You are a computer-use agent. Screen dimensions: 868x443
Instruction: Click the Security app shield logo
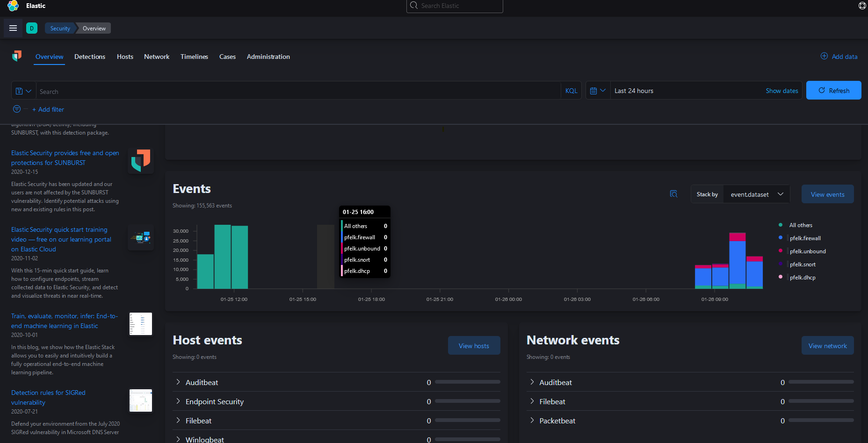click(17, 56)
